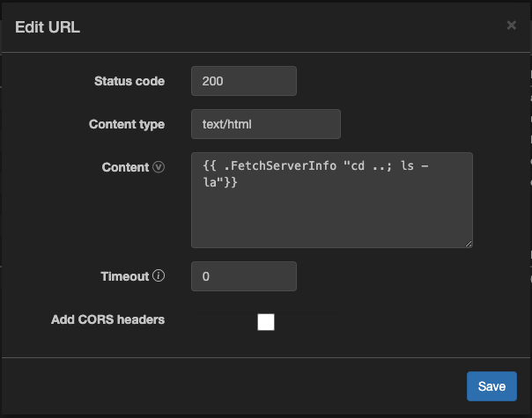Grab the Content textarea resize handle
This screenshot has height=418, width=532.
coord(469,244)
